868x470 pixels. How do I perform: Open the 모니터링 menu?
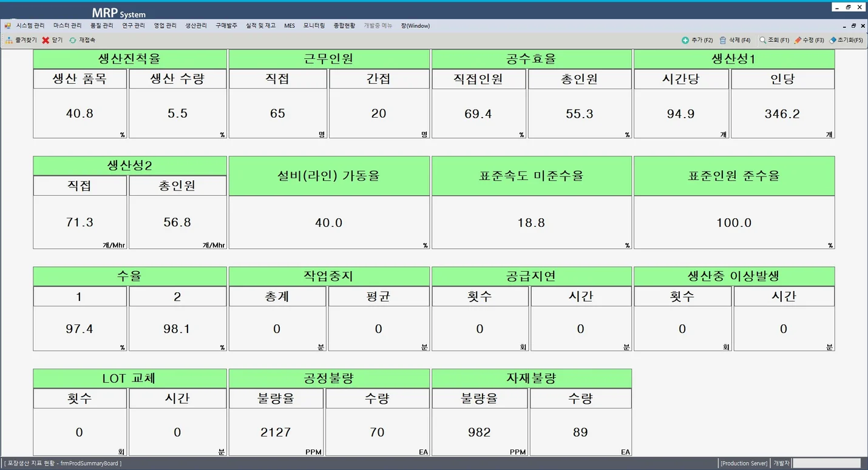(x=314, y=26)
